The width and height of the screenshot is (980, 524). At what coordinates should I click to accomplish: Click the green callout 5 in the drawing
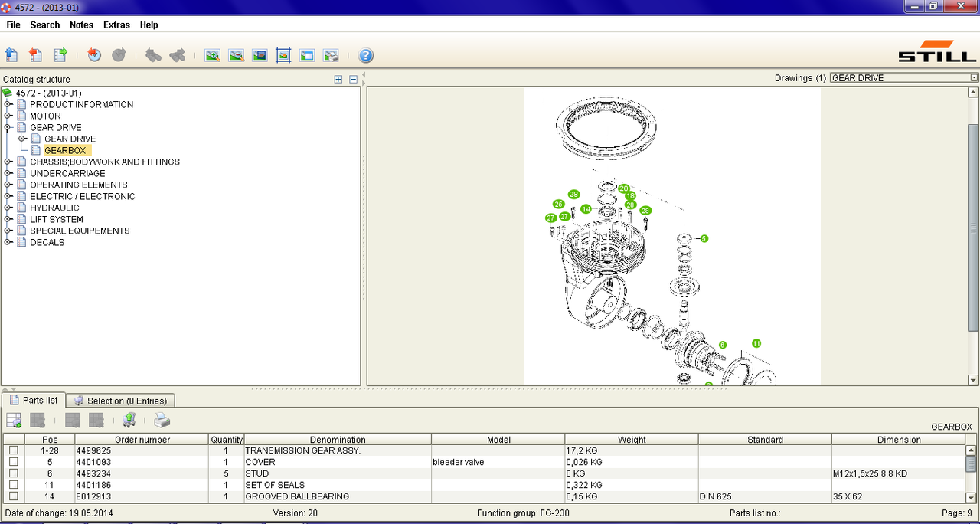click(x=704, y=239)
